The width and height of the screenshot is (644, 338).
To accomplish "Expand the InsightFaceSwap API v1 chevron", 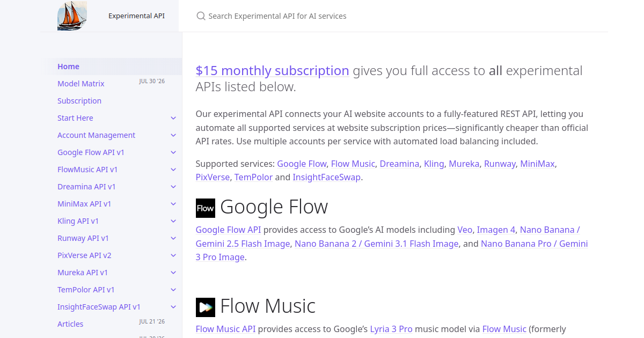I will 173,307.
